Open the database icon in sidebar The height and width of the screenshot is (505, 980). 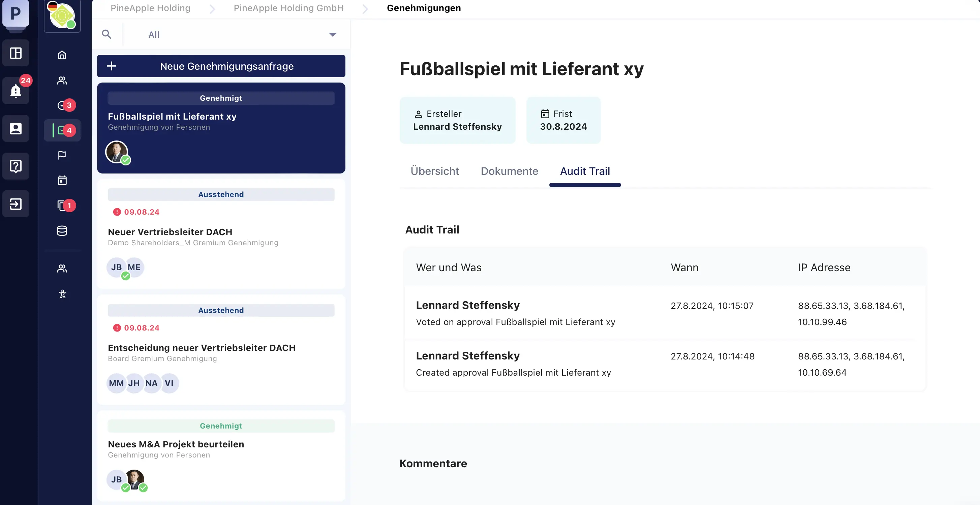pos(62,231)
